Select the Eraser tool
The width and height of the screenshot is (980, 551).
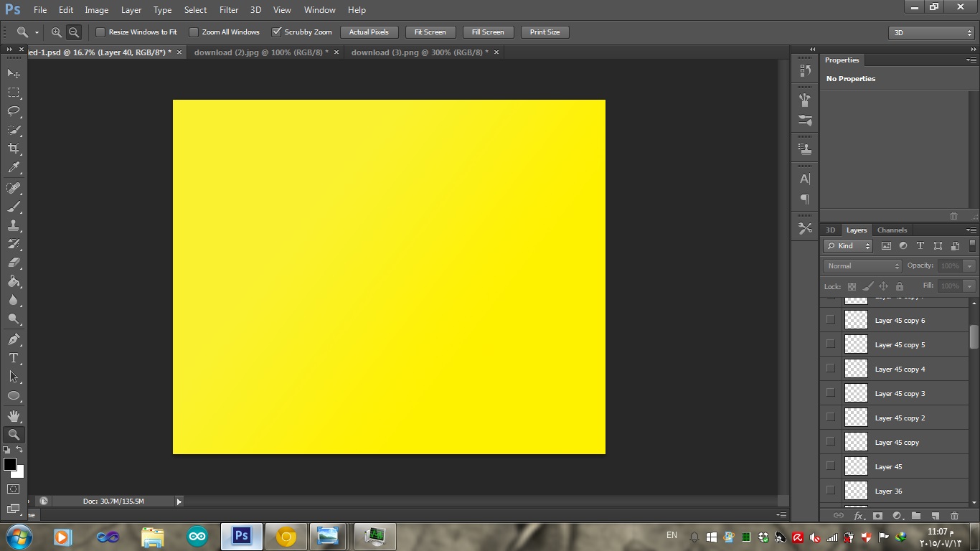[14, 263]
